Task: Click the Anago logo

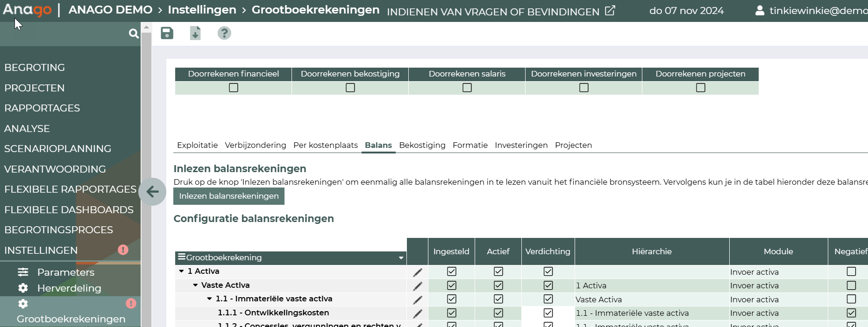Action: tap(27, 10)
